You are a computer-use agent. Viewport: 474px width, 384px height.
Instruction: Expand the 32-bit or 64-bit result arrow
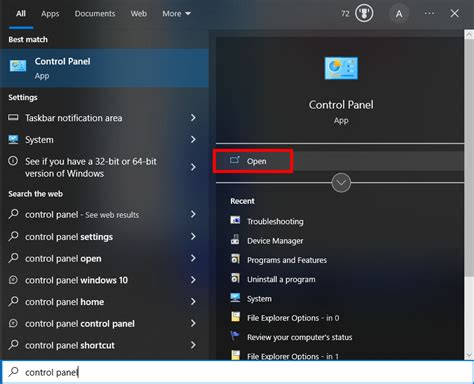tap(193, 167)
